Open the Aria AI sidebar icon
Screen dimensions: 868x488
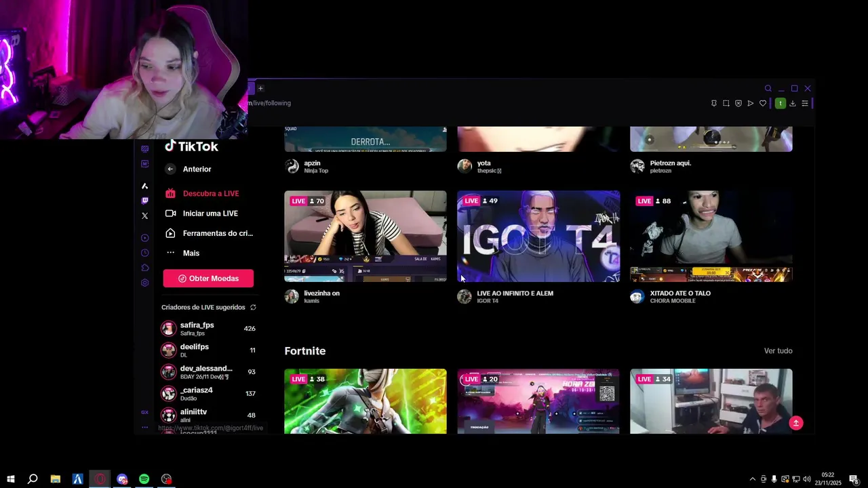coord(144,186)
